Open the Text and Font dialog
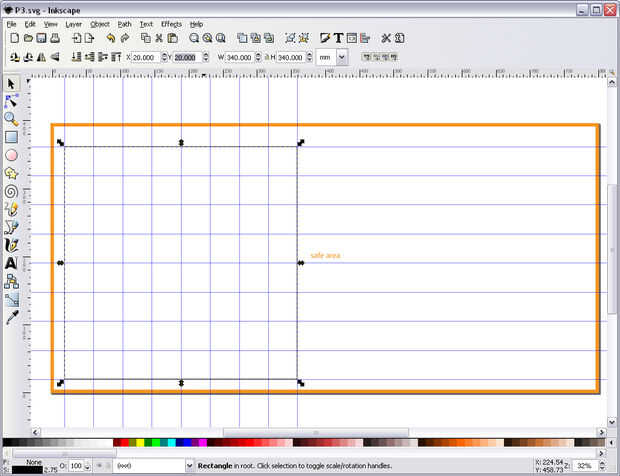 (x=338, y=38)
